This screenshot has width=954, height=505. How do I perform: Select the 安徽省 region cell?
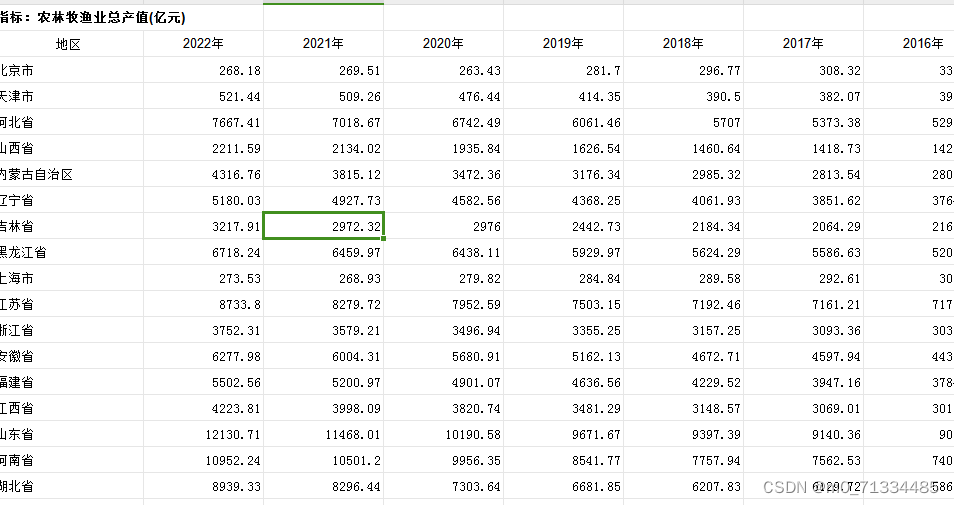[x=72, y=357]
